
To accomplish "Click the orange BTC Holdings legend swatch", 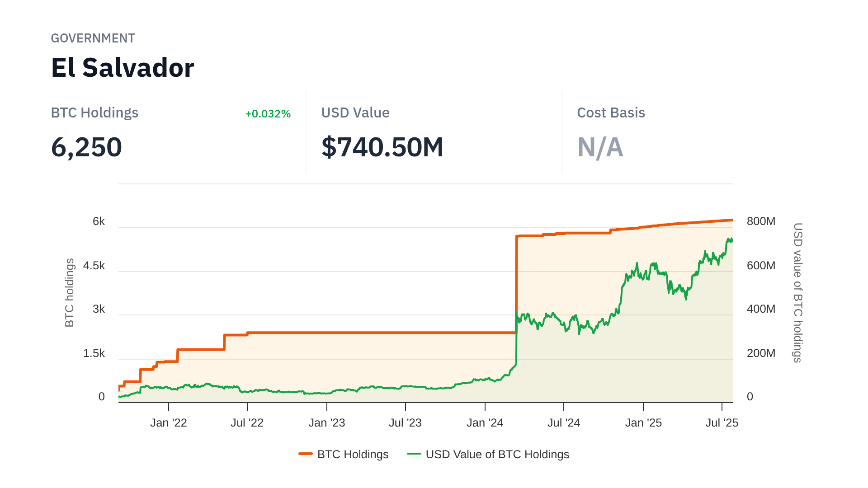I will (x=306, y=454).
